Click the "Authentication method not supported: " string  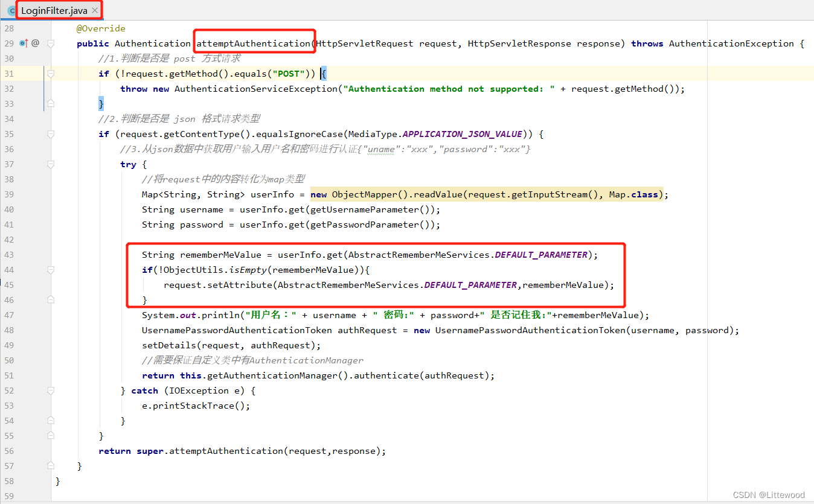point(449,89)
